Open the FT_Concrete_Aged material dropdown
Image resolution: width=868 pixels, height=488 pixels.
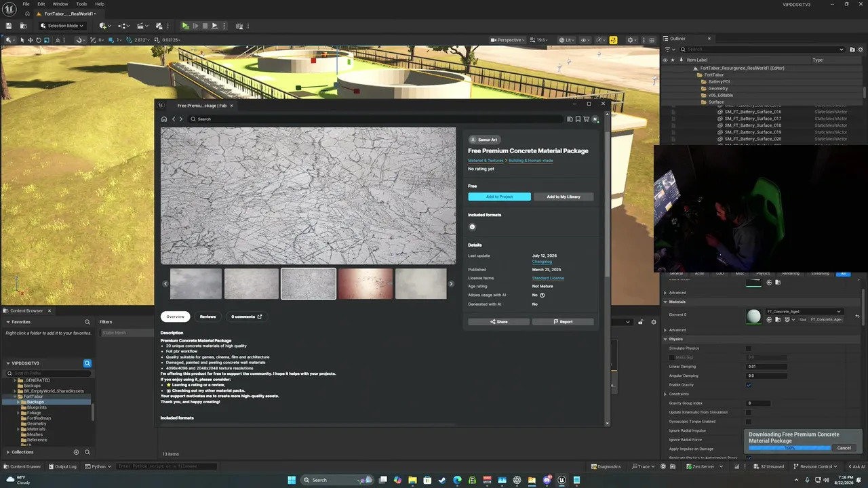tap(804, 312)
